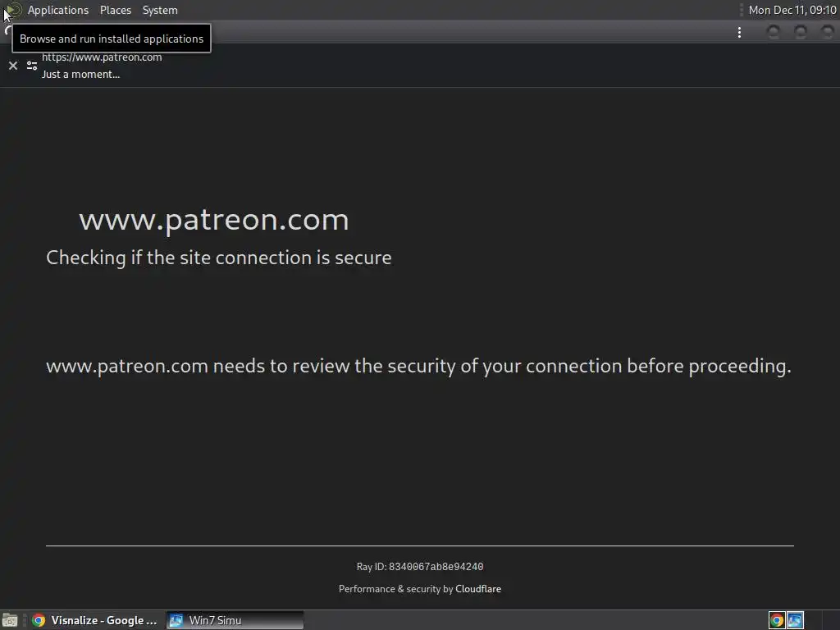Image resolution: width=840 pixels, height=630 pixels.
Task: Click the Applications menu logo icon
Action: (13, 10)
